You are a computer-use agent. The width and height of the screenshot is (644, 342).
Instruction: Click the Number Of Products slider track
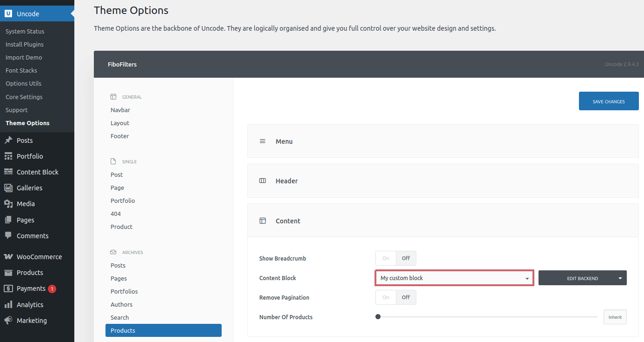pos(486,317)
